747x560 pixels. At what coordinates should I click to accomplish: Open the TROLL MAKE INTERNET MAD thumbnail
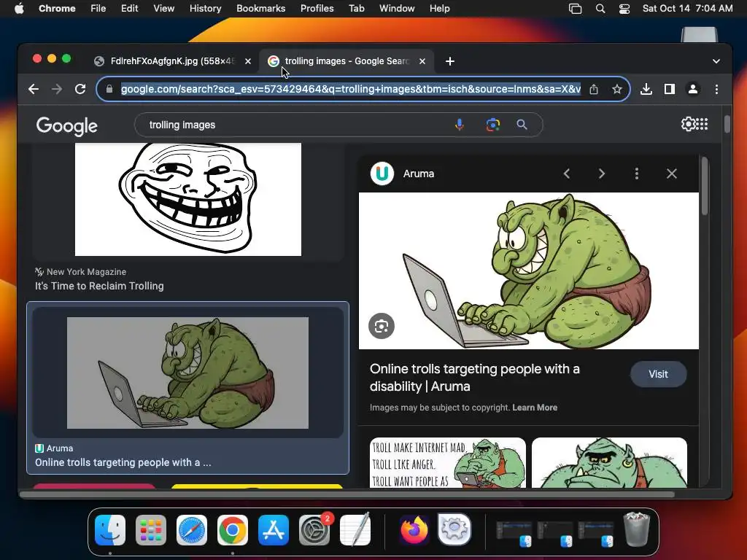pos(448,463)
